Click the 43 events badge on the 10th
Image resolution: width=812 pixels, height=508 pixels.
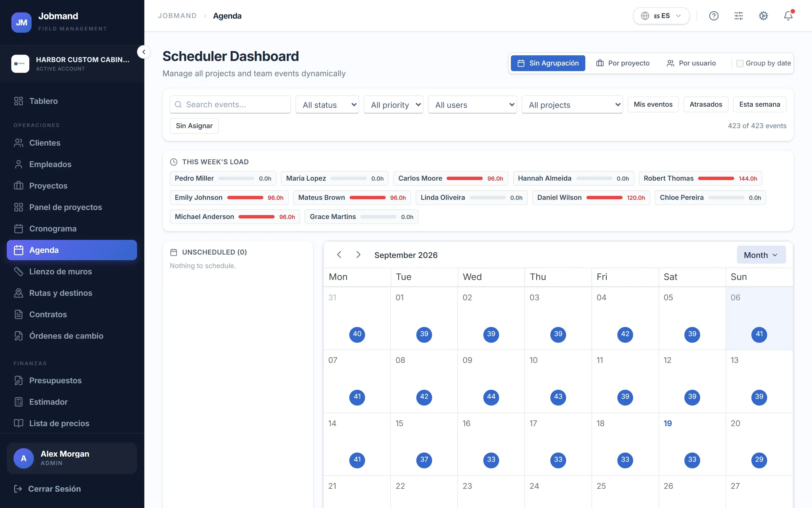[558, 397]
